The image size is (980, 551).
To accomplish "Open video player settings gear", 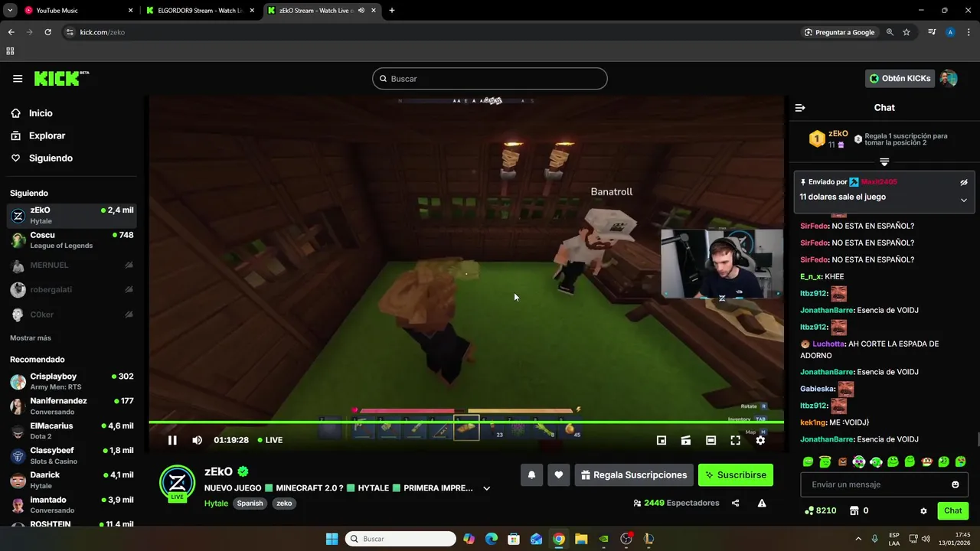I will point(760,440).
